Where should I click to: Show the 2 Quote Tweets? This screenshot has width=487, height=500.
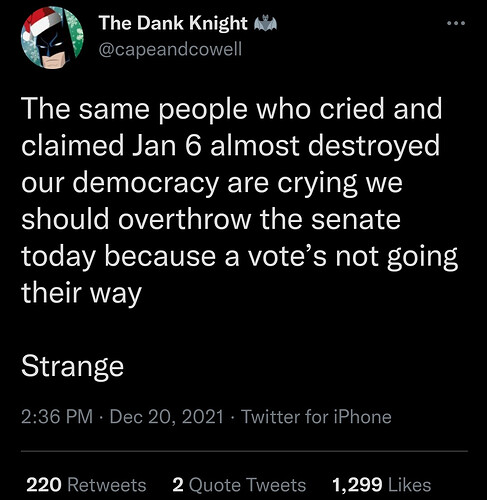pos(239,485)
